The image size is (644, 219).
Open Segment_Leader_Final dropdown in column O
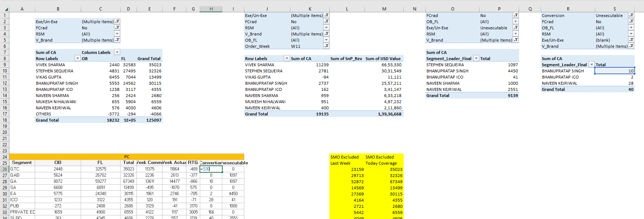coord(476,59)
